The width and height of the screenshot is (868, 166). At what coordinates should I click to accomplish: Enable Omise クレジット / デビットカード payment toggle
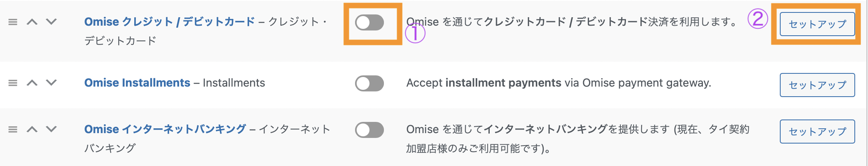pos(369,22)
